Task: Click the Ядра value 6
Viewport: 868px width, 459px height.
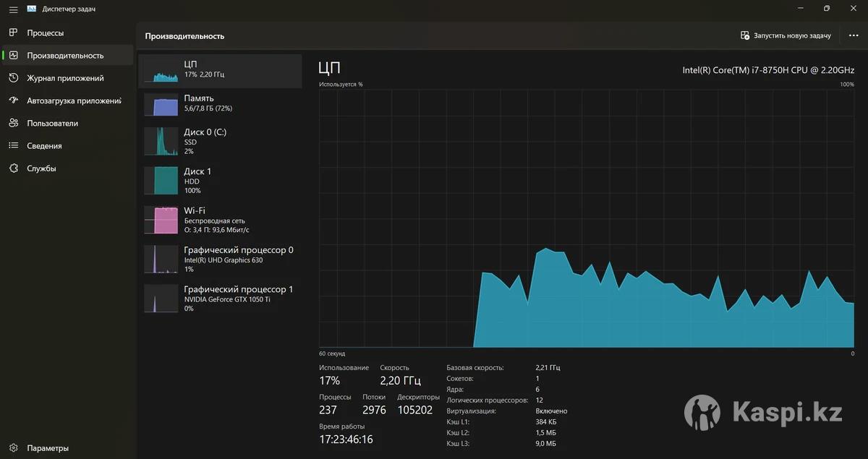Action: click(x=537, y=390)
